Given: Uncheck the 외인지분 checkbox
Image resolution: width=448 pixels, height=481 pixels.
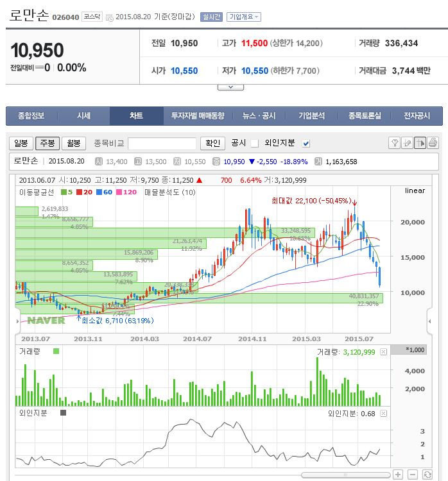Looking at the screenshot, I should coord(306,143).
